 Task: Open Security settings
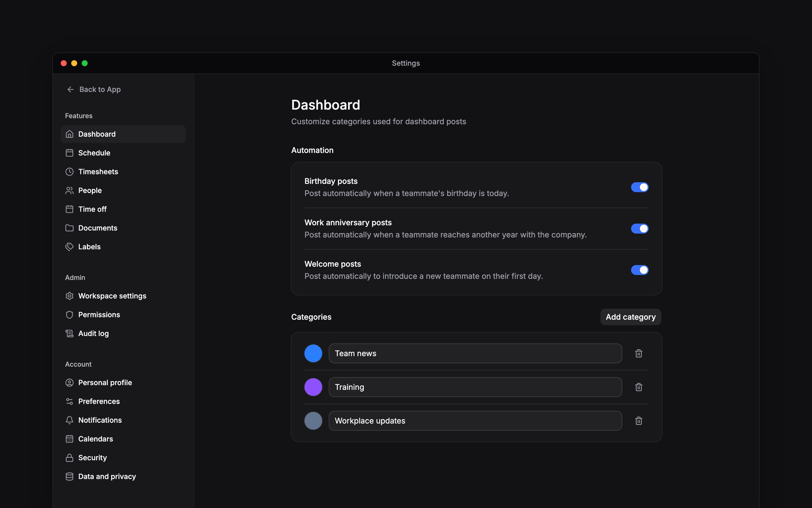click(123, 458)
